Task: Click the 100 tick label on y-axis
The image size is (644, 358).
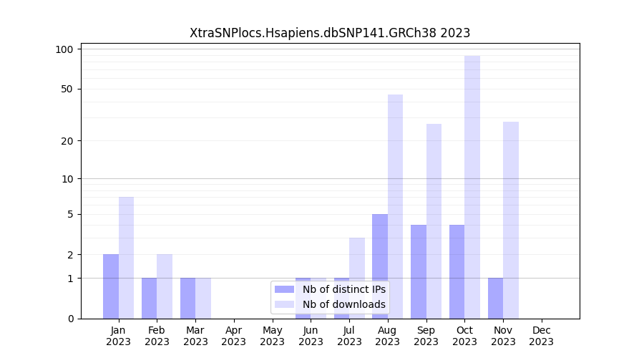Action: click(x=64, y=49)
